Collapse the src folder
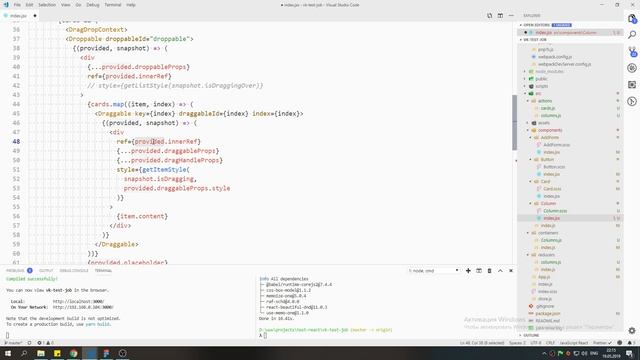This screenshot has height=360, width=640. 538,93
